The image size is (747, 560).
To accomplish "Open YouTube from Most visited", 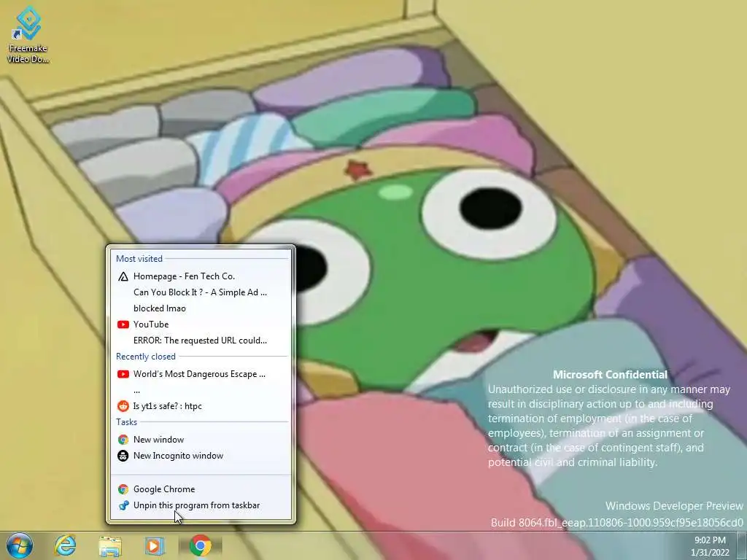I will (x=201, y=324).
